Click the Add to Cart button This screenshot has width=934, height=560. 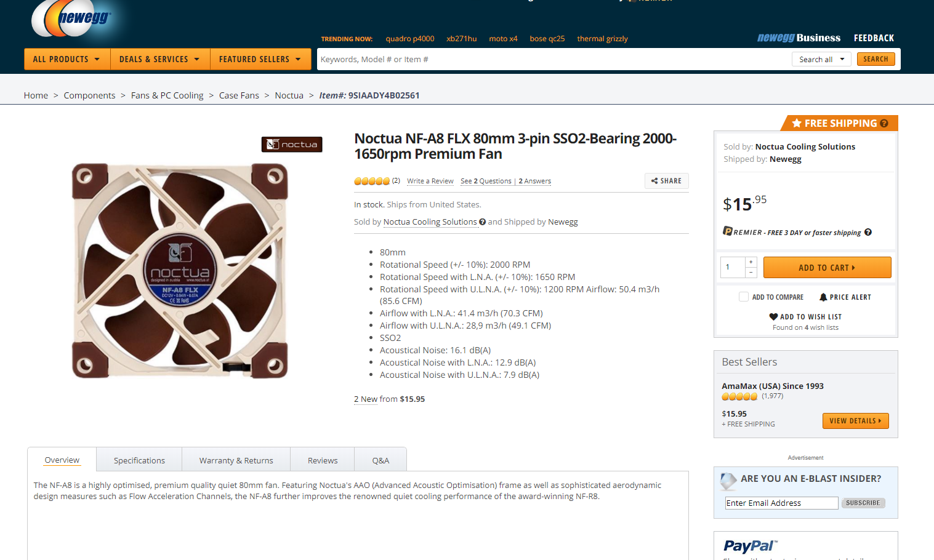coord(827,268)
